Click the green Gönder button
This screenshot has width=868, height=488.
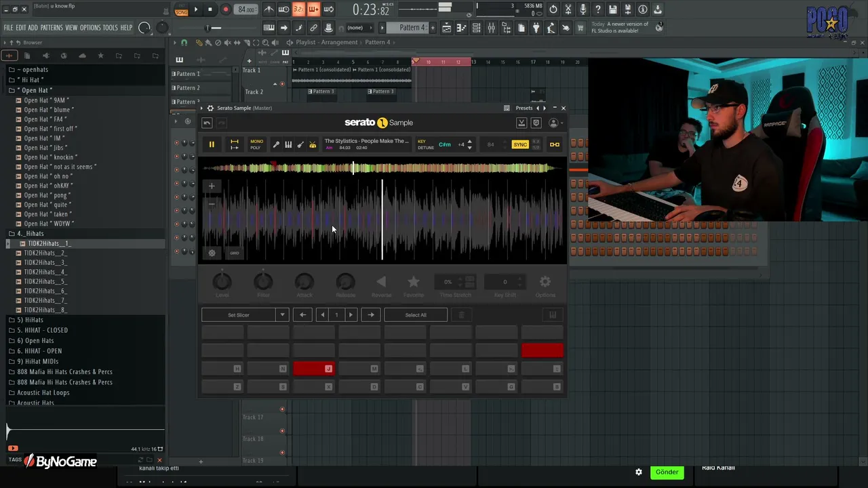click(x=667, y=472)
